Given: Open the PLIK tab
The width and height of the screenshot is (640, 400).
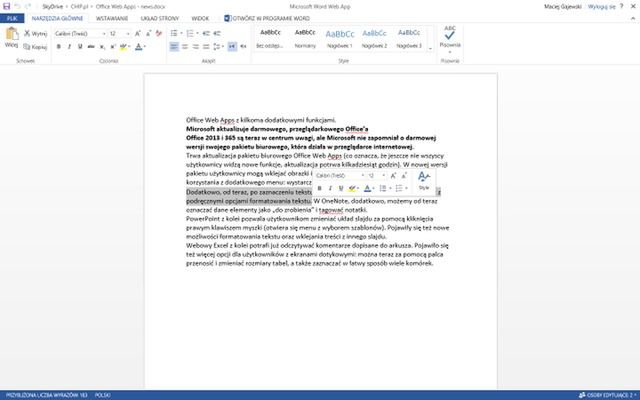Looking at the screenshot, I should (12, 18).
